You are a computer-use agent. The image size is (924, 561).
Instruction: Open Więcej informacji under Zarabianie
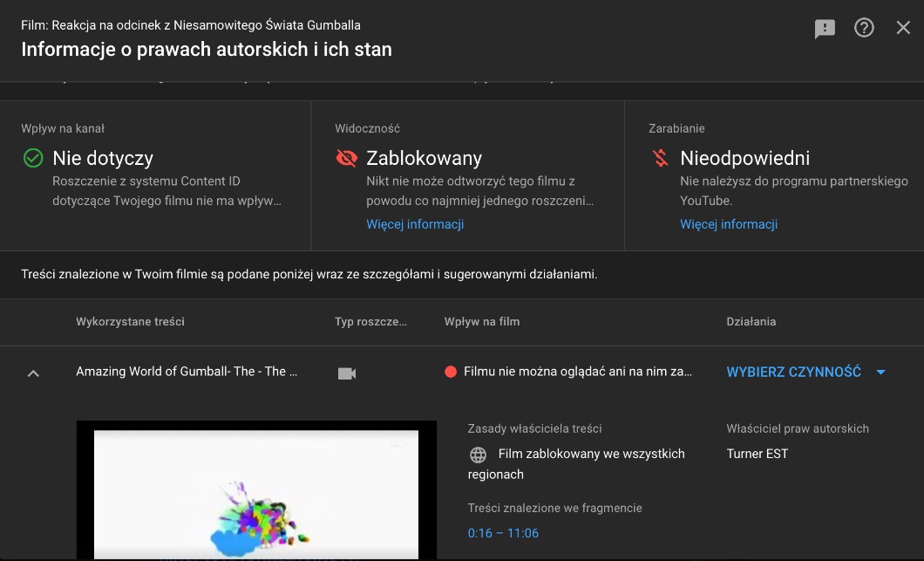click(x=729, y=224)
